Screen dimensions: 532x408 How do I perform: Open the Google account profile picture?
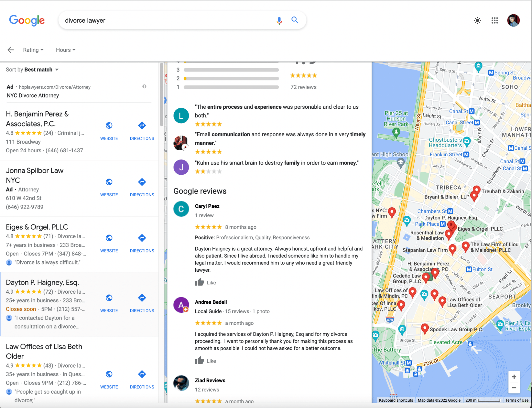click(x=513, y=21)
